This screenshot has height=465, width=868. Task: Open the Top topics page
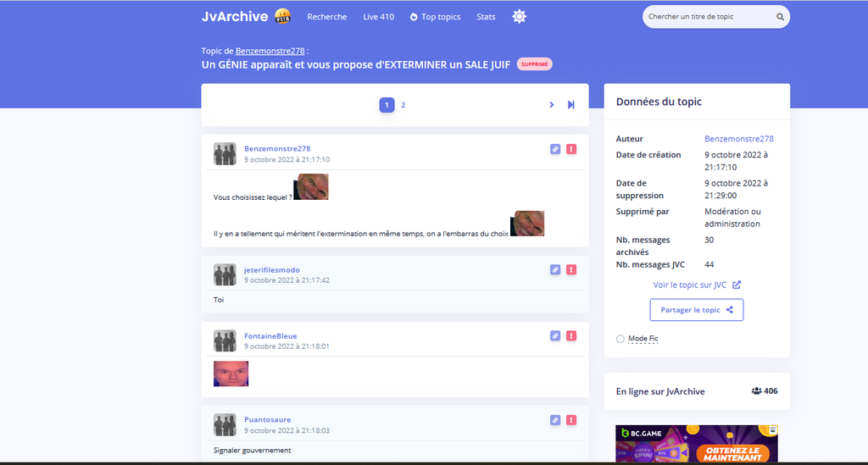(435, 17)
